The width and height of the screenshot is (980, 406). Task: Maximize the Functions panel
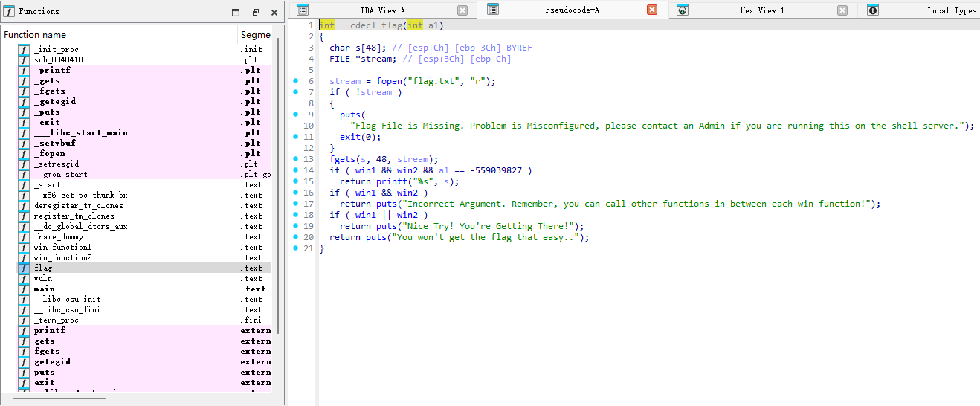click(x=236, y=12)
